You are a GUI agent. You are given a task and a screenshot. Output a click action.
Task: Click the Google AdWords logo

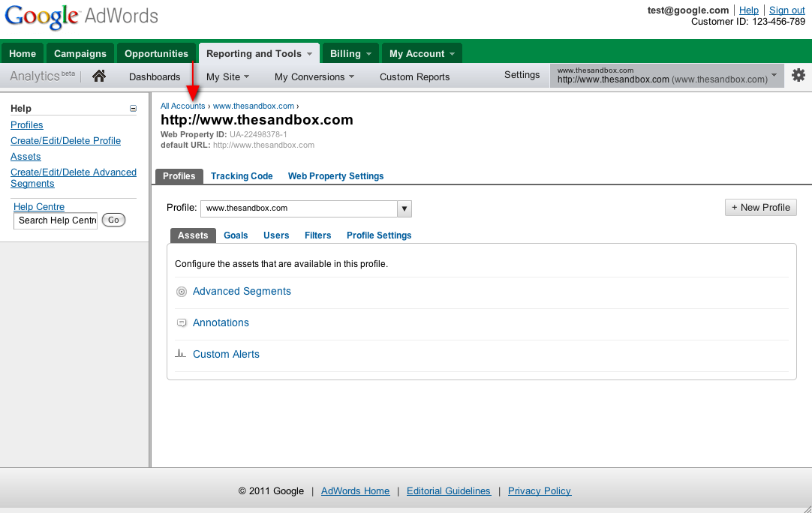pos(81,16)
